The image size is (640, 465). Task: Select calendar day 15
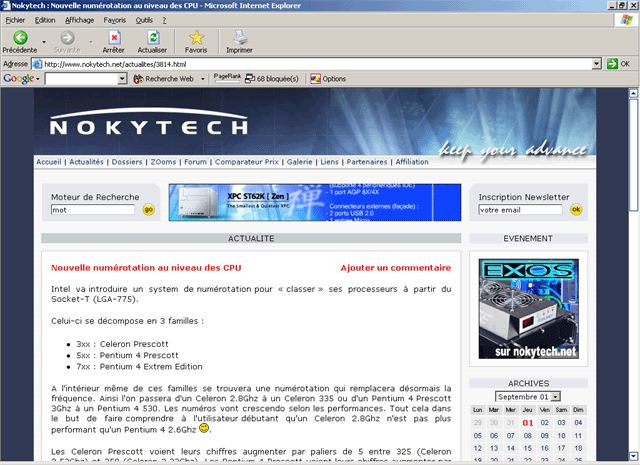pyautogui.click(x=528, y=448)
